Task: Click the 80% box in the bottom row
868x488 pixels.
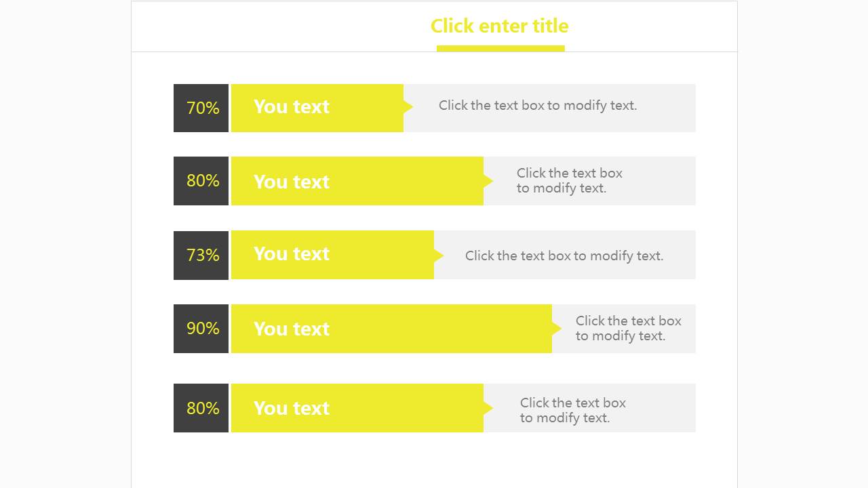Action: point(201,408)
